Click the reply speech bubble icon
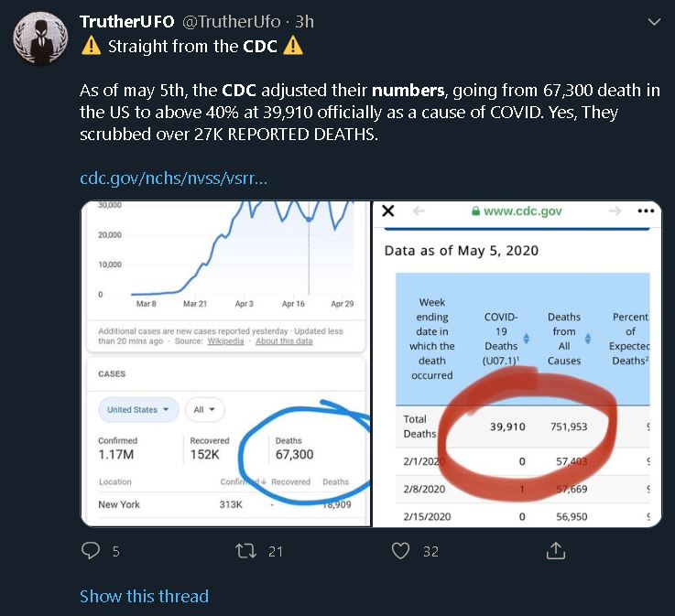 (x=91, y=550)
